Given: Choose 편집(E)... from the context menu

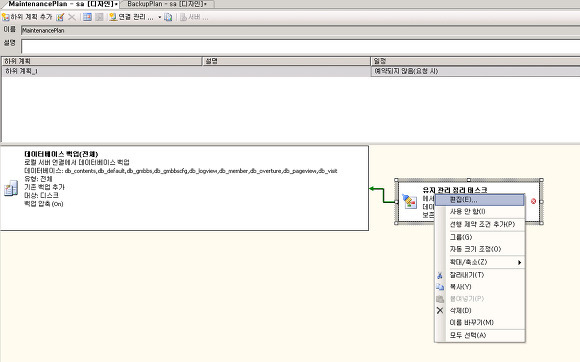Looking at the screenshot, I should (x=480, y=200).
